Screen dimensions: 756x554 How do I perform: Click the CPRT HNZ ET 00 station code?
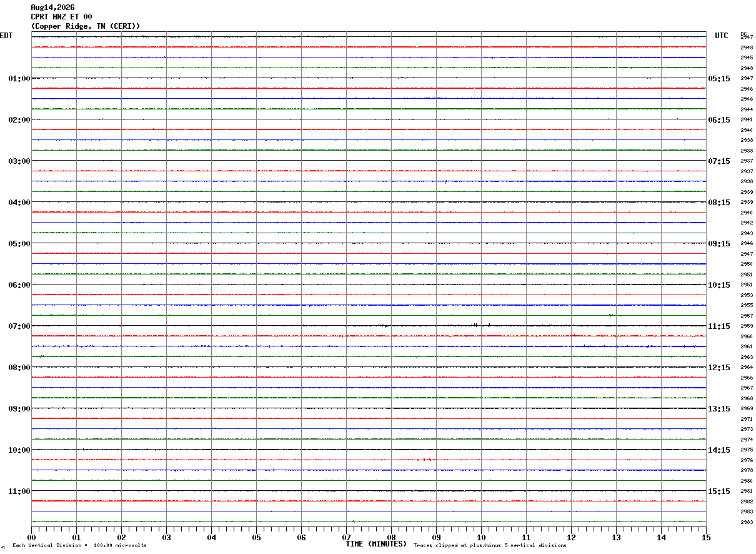click(x=61, y=17)
